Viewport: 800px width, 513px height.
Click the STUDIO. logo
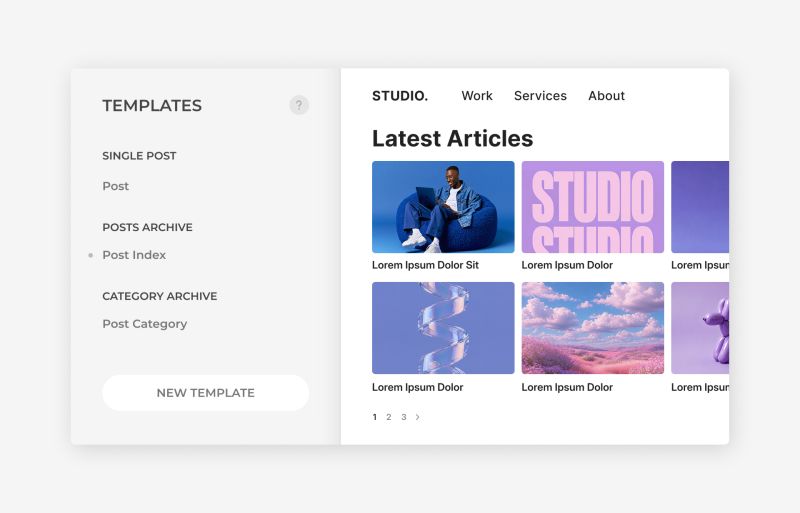tap(400, 96)
